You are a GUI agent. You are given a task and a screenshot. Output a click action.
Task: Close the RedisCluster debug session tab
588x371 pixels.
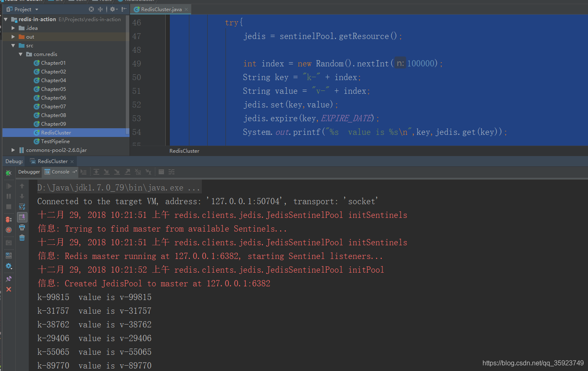click(x=72, y=161)
